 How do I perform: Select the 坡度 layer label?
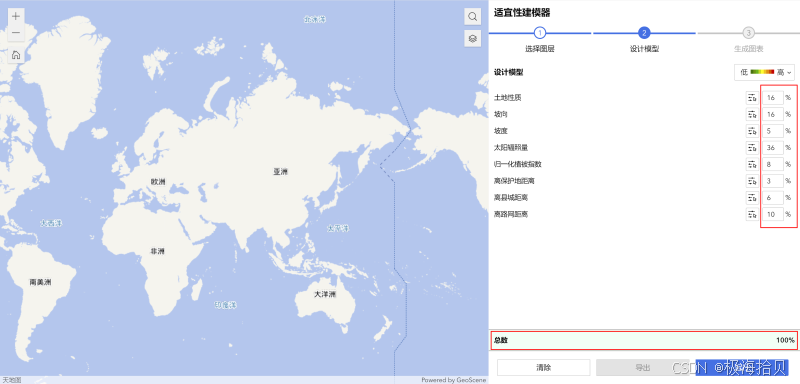(x=501, y=131)
